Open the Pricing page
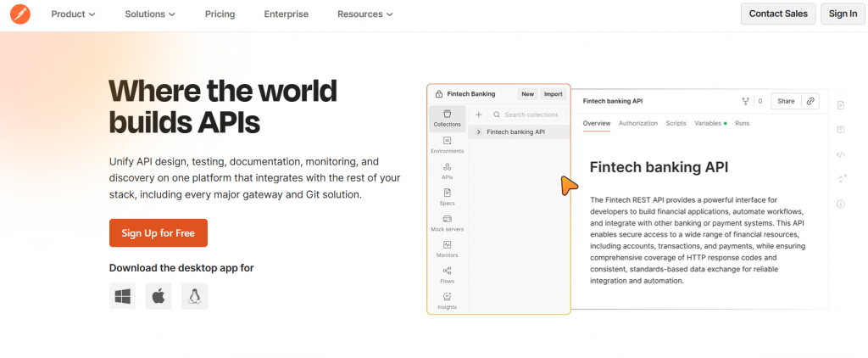 tap(220, 14)
